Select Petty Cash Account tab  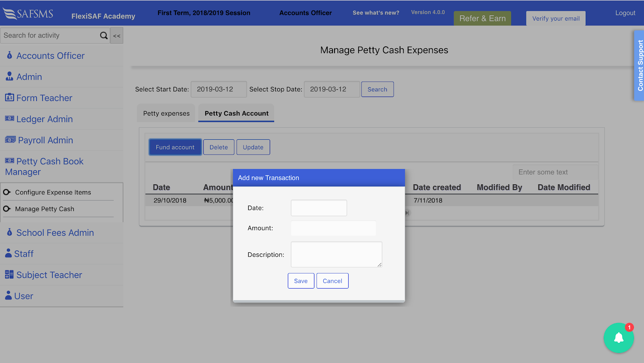point(236,113)
